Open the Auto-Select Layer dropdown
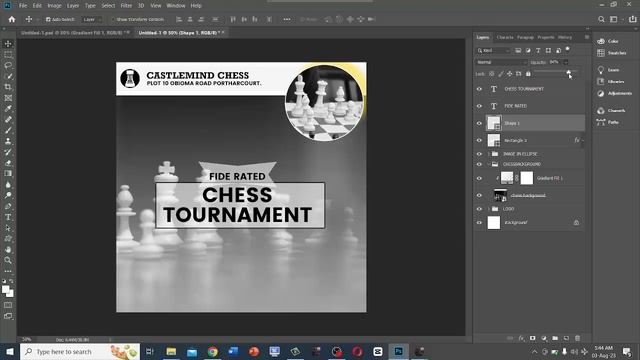Viewport: 640px width, 360px height. tap(91, 19)
